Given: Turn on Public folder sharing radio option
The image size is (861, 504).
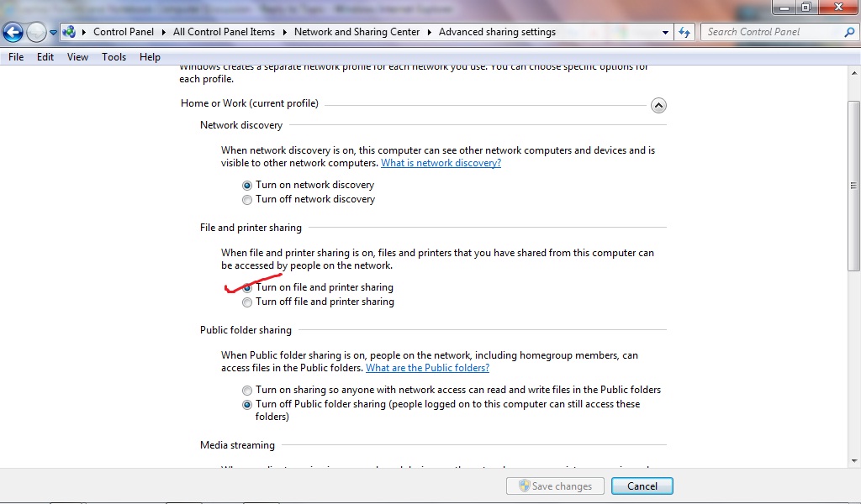Looking at the screenshot, I should 247,391.
